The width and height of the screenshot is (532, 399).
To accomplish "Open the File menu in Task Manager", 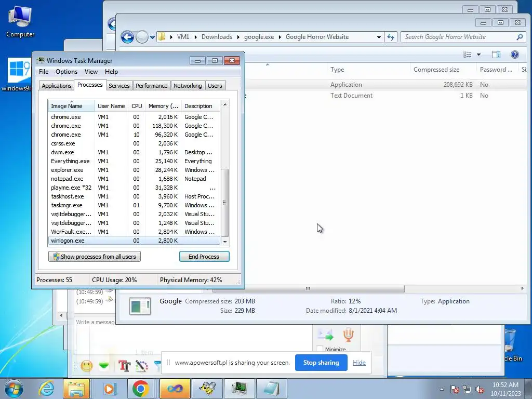I will (x=44, y=72).
